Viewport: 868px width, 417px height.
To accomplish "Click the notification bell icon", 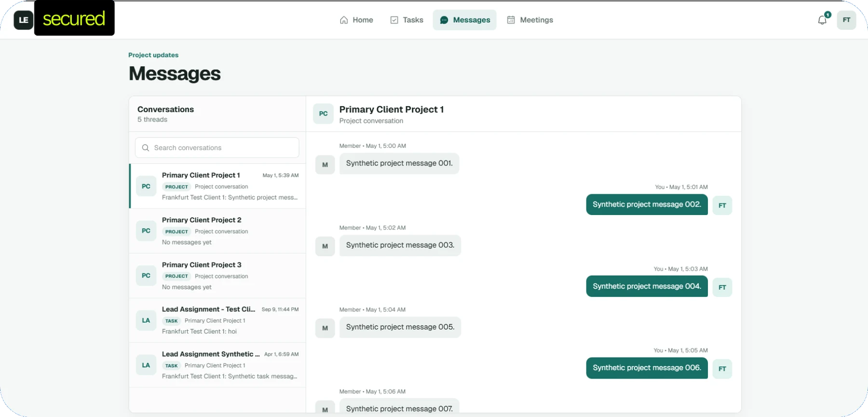I will [822, 20].
